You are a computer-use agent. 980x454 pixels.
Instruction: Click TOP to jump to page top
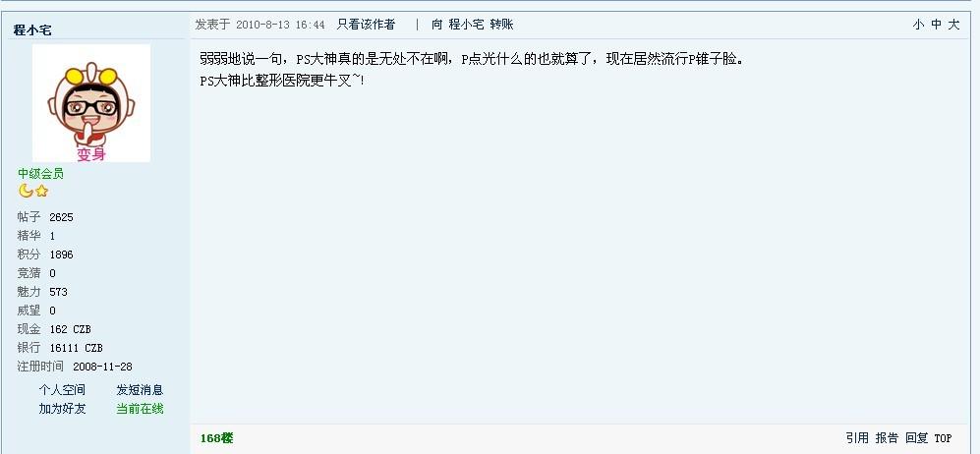pos(943,438)
